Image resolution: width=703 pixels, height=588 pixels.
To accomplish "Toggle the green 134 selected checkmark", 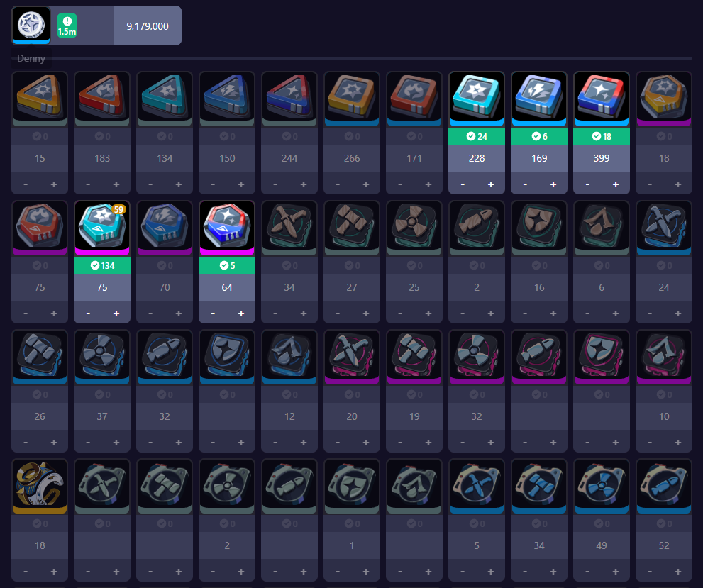I will (x=102, y=265).
